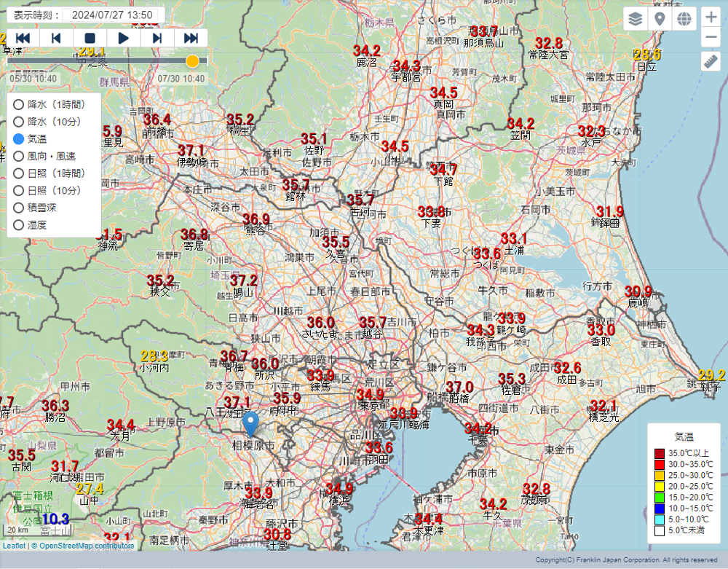Click the blue marker near 相模原市
The height and width of the screenshot is (569, 728).
click(x=250, y=423)
